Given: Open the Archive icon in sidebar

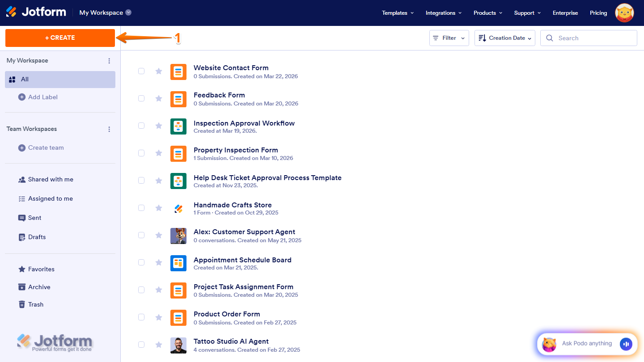Looking at the screenshot, I should pos(21,287).
